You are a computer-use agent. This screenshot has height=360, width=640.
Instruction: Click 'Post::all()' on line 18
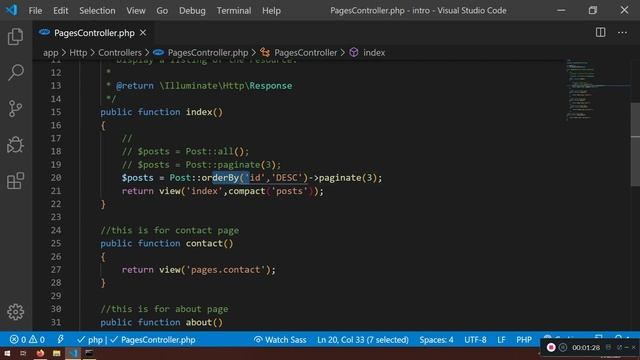click(215, 151)
